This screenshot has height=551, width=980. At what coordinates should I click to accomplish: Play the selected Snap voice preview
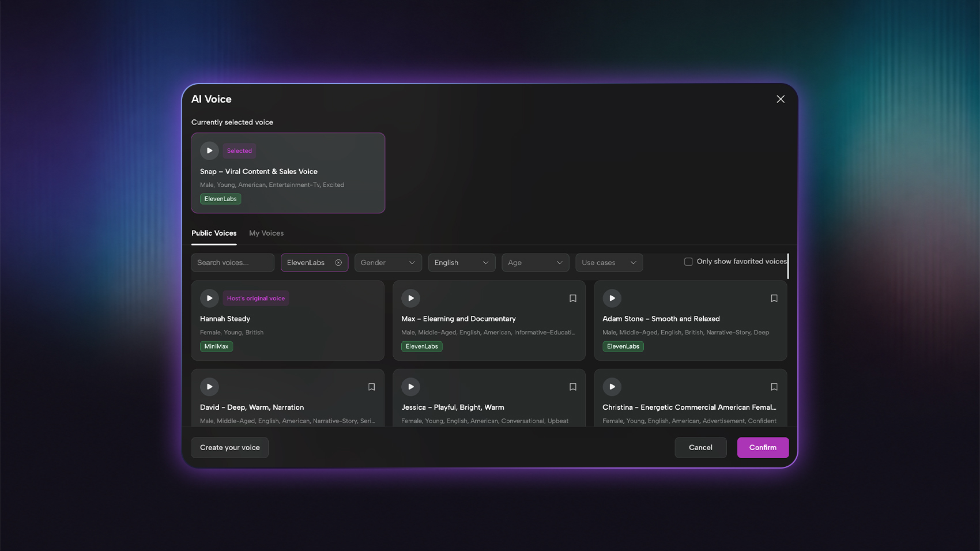tap(209, 150)
